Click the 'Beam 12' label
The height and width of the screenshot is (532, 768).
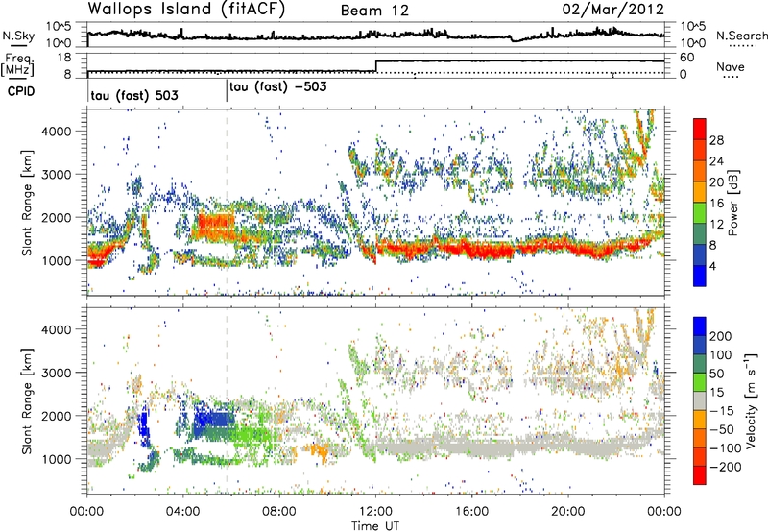pyautogui.click(x=374, y=11)
